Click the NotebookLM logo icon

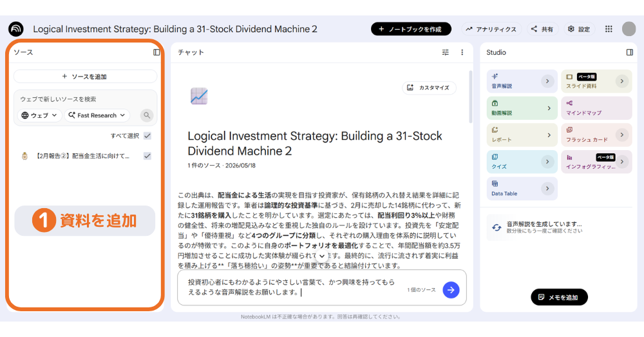[16, 29]
